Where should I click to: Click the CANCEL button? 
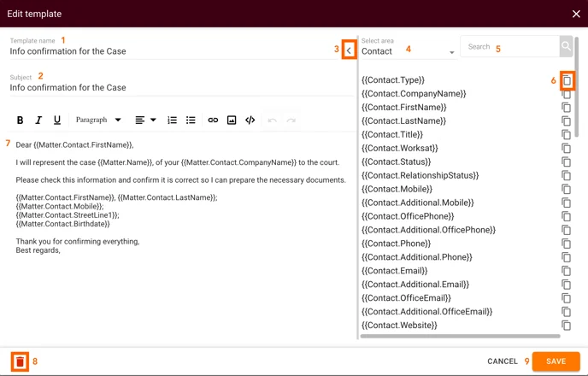coord(503,361)
